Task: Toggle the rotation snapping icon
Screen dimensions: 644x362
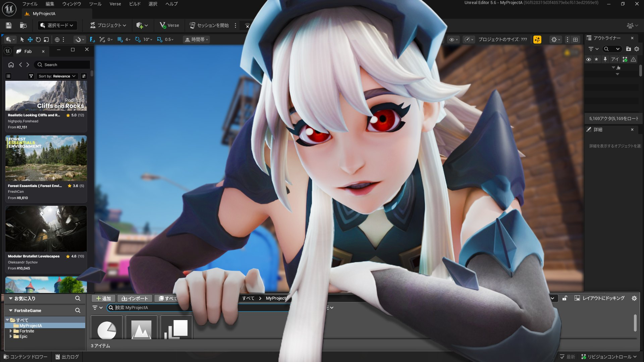Action: (x=138, y=40)
